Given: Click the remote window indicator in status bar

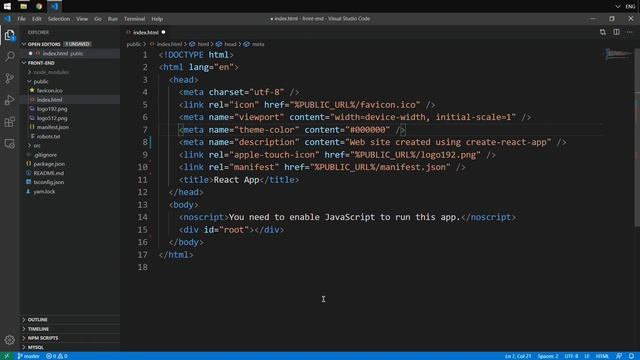Looking at the screenshot, I should pos(7,356).
